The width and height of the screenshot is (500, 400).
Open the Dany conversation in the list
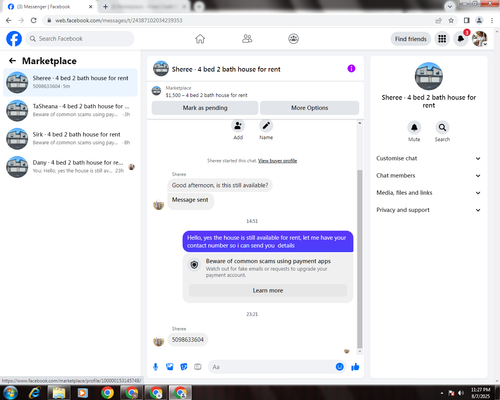coord(70,167)
